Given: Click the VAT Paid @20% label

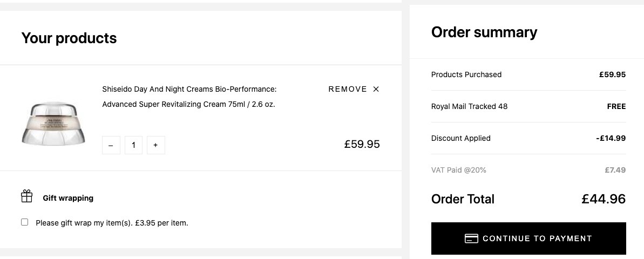Looking at the screenshot, I should (459, 170).
